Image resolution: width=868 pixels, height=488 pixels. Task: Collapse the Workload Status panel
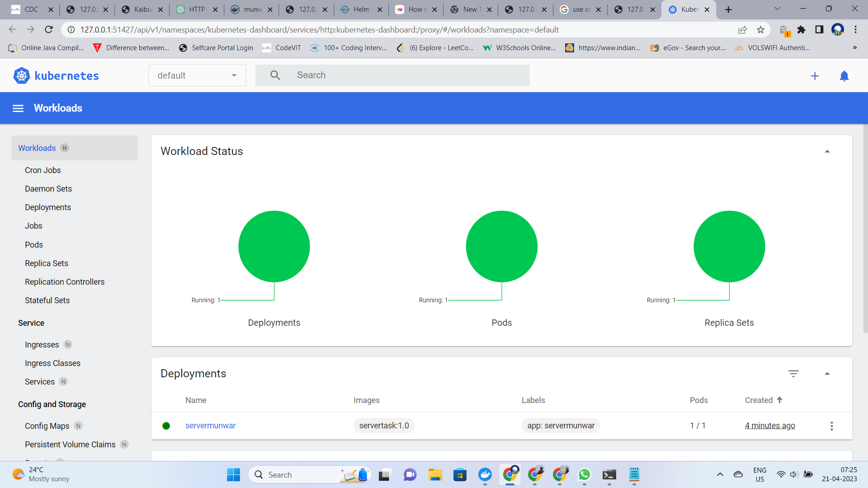pyautogui.click(x=828, y=151)
